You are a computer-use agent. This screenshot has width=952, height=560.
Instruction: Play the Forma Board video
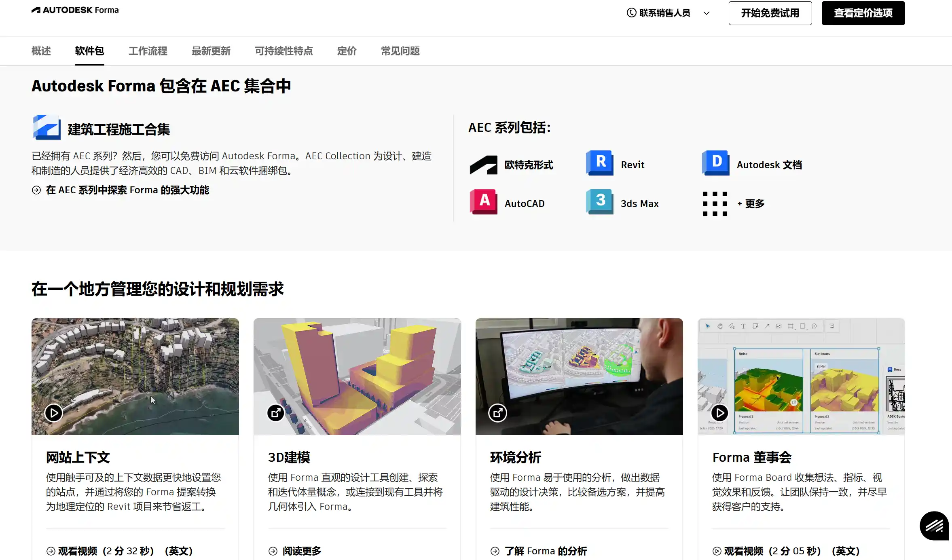click(719, 413)
